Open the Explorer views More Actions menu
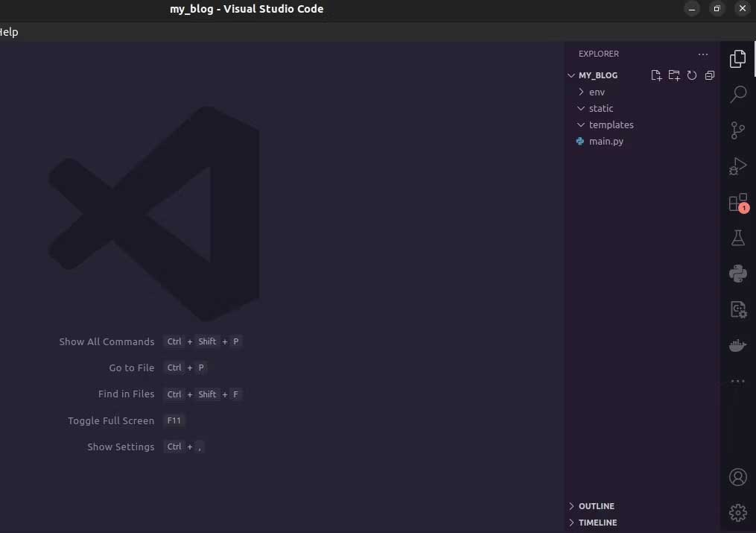This screenshot has width=756, height=533. (x=702, y=54)
